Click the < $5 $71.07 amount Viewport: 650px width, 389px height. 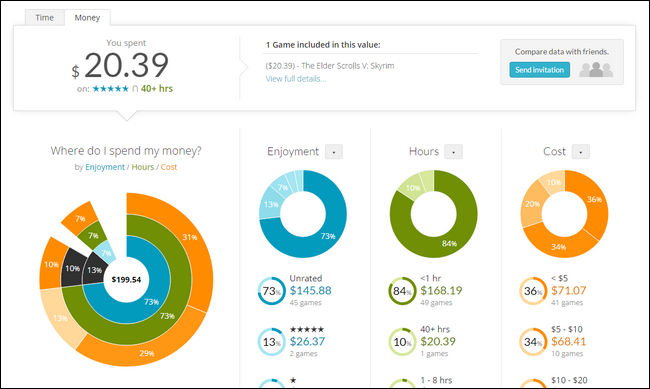coord(568,291)
